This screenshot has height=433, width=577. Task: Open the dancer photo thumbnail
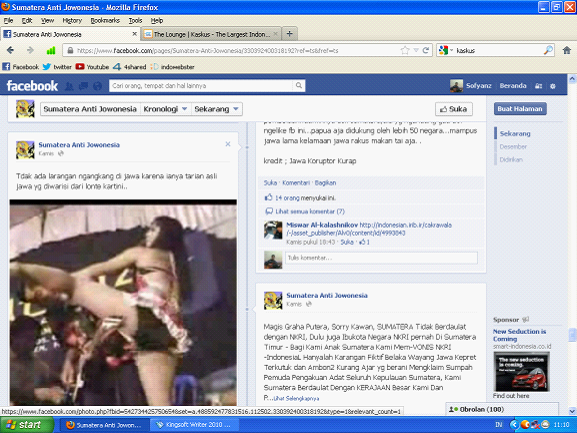point(123,302)
